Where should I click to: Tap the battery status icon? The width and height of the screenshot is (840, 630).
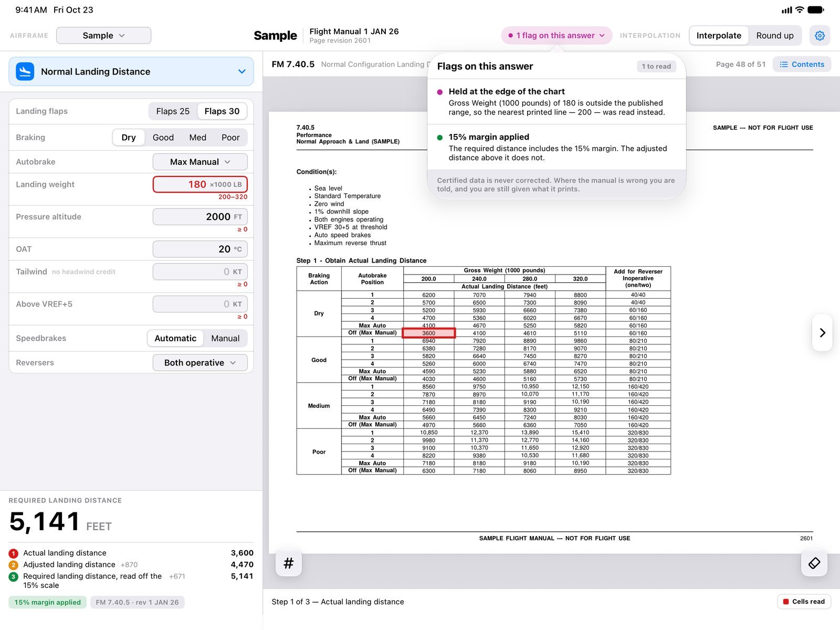click(816, 9)
